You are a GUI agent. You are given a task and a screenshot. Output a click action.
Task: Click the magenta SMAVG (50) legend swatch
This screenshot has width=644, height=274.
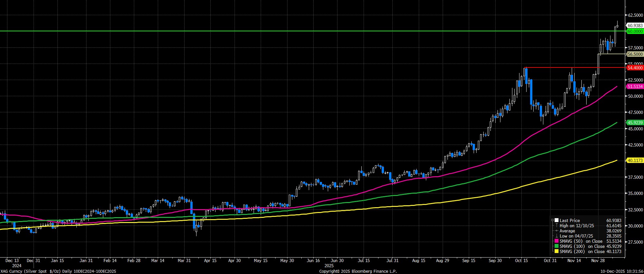pos(557,241)
